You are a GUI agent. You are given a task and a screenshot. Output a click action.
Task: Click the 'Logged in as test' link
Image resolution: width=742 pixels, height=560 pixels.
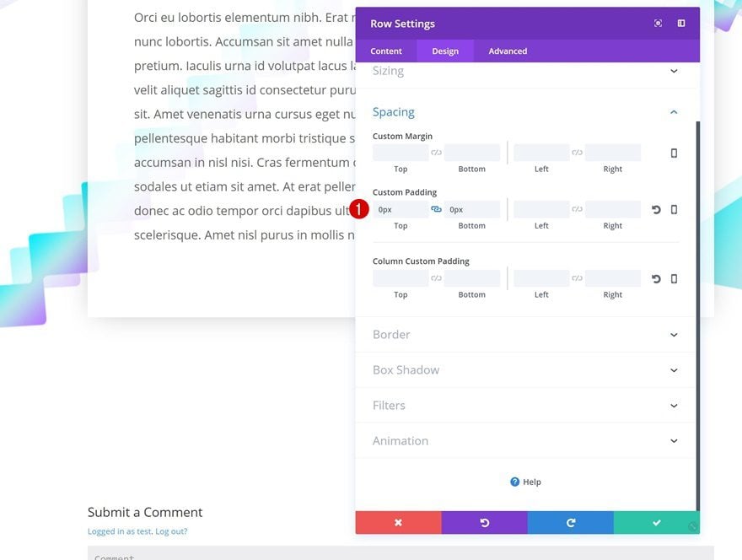point(120,531)
